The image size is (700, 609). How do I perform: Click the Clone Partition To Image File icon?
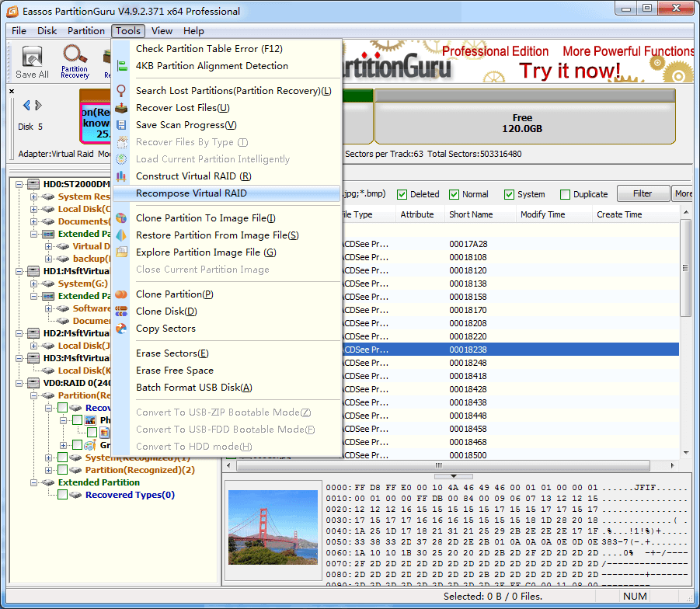click(121, 217)
